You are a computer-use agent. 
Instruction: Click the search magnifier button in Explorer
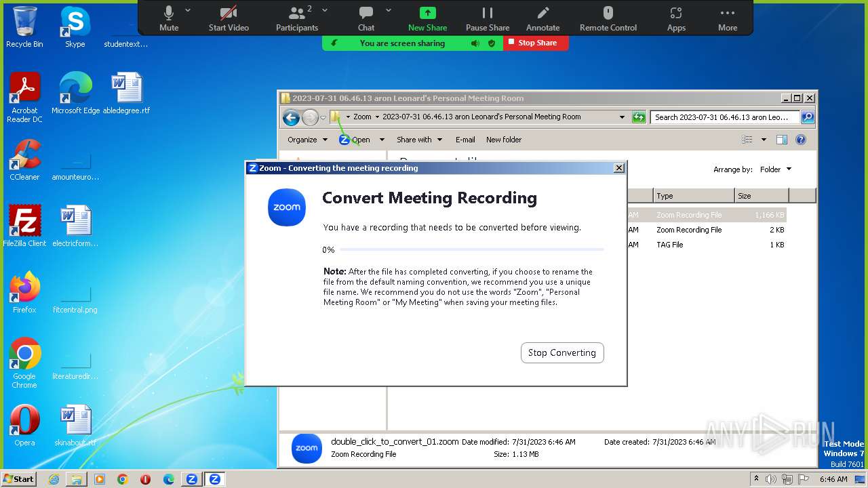[x=807, y=117]
